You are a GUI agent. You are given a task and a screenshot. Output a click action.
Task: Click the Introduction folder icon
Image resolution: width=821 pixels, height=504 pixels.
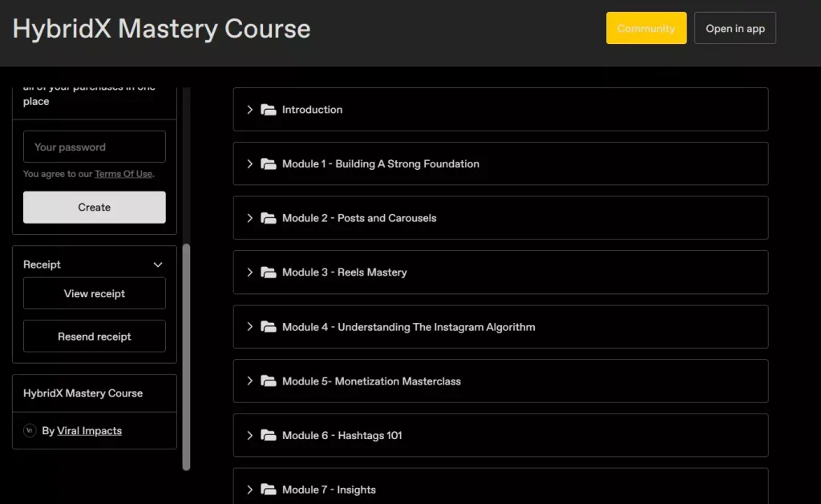point(268,110)
